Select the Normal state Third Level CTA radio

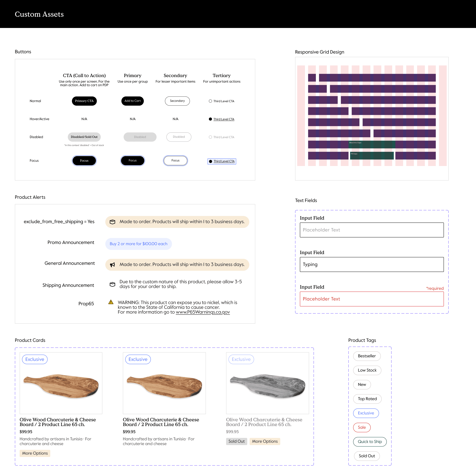pyautogui.click(x=210, y=101)
